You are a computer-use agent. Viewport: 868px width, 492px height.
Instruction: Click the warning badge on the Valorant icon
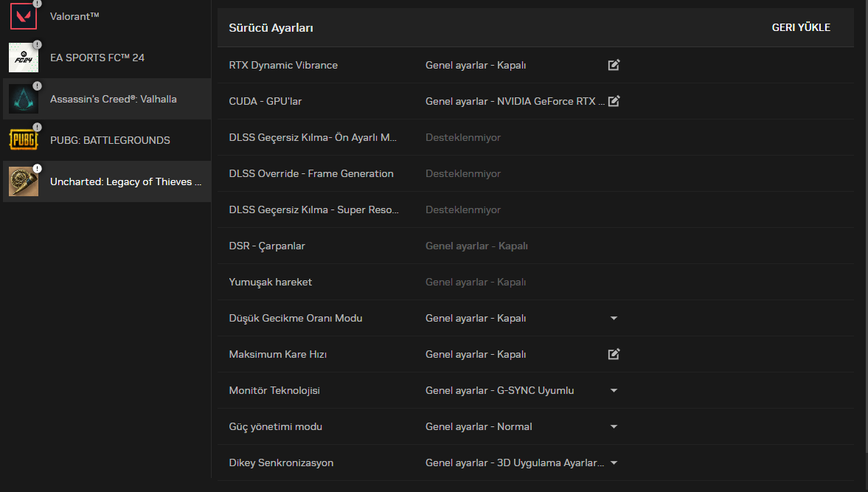(38, 3)
